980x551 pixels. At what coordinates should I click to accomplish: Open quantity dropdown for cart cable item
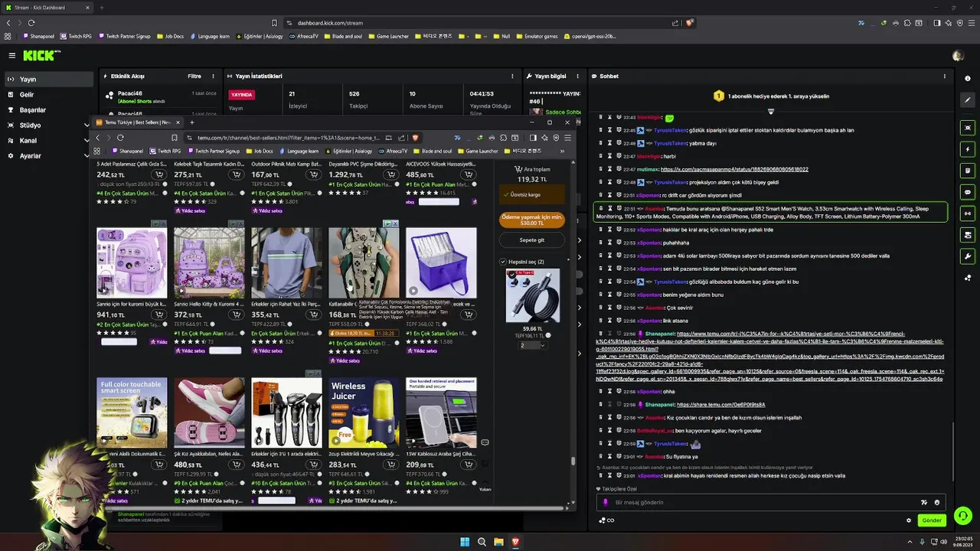pyautogui.click(x=532, y=345)
